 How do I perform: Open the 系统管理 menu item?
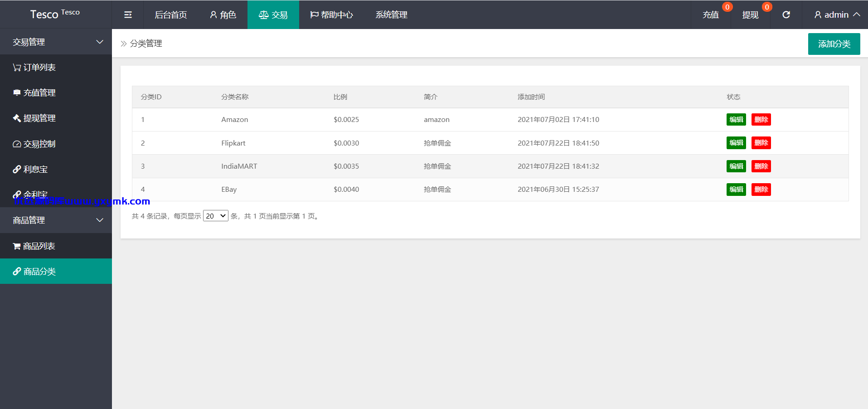(x=391, y=15)
